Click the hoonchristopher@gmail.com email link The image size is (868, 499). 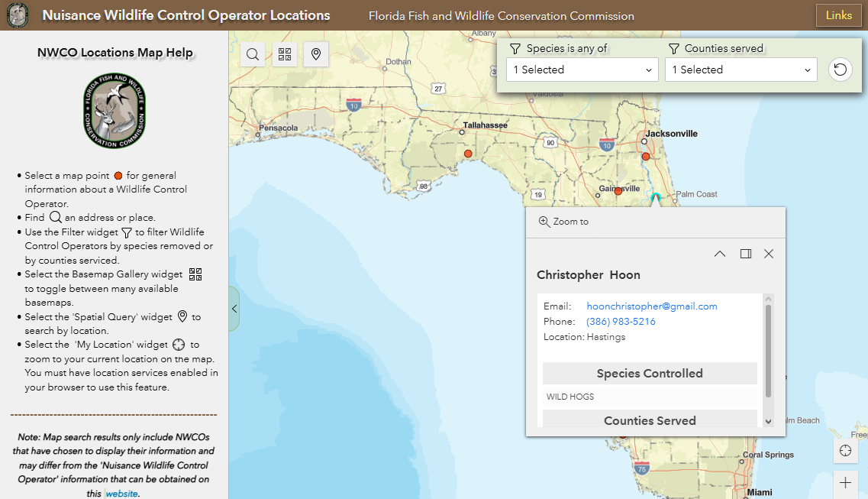click(651, 306)
